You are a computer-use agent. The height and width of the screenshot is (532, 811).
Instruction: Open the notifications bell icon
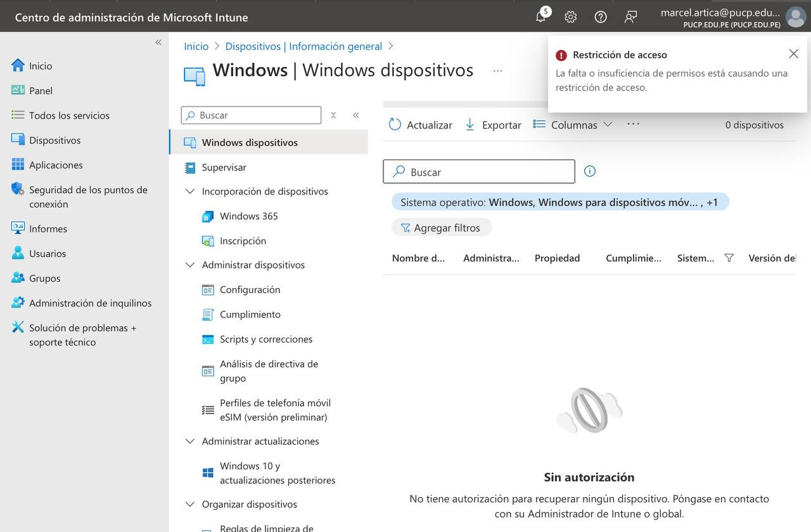[540, 17]
